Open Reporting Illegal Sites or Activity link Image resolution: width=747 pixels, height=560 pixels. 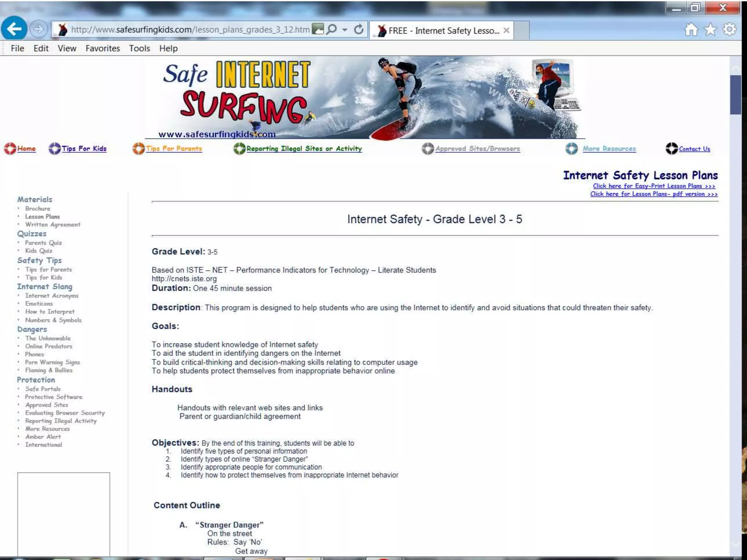click(x=304, y=149)
